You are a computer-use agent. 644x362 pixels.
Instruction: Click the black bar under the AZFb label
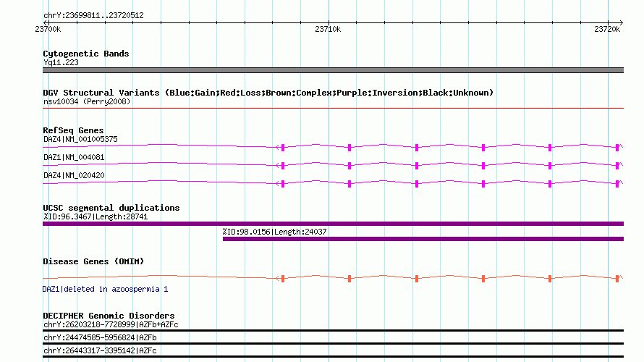333,343
